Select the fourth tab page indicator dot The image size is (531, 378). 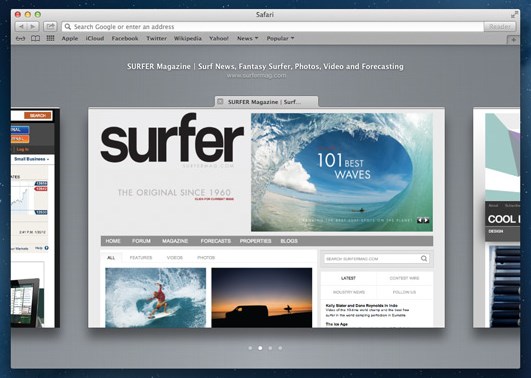[280, 348]
